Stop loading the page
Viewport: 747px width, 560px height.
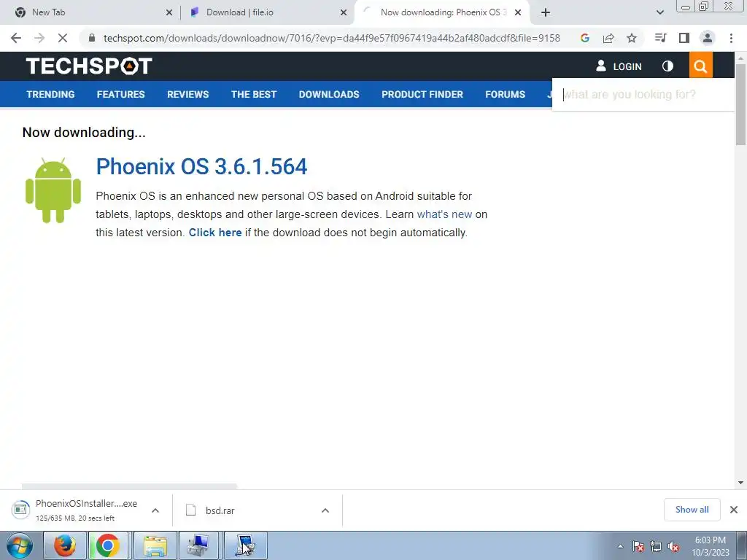63,38
